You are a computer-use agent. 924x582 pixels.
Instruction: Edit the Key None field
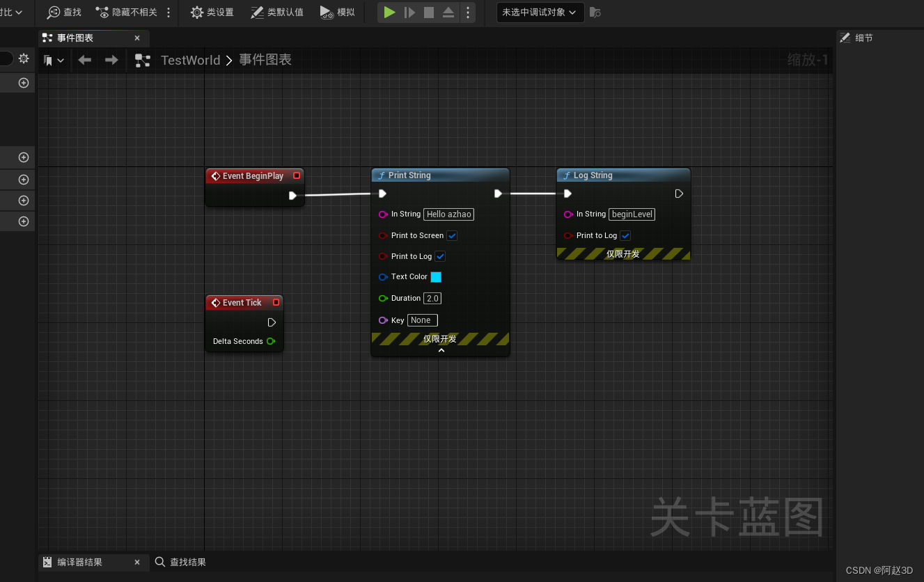423,320
